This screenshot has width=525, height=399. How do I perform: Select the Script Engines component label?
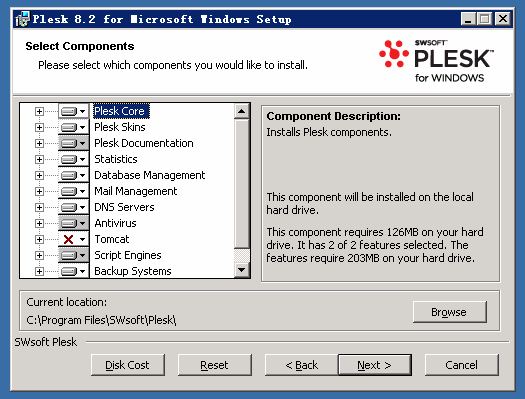(x=128, y=255)
